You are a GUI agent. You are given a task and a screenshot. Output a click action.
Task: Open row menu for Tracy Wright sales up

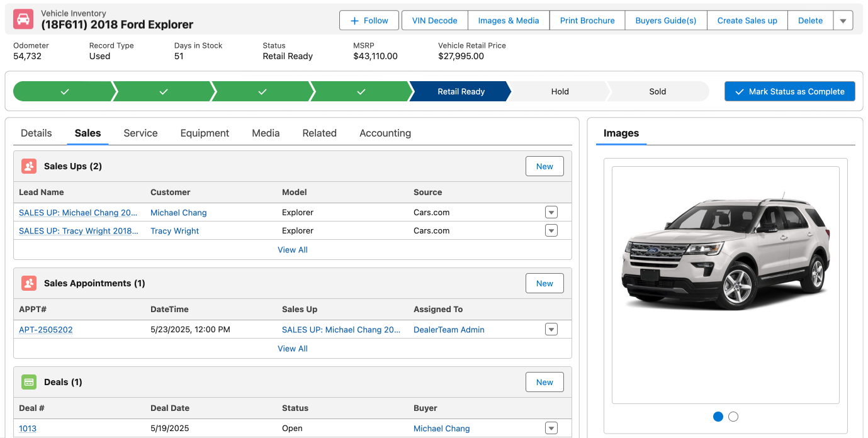[551, 230]
